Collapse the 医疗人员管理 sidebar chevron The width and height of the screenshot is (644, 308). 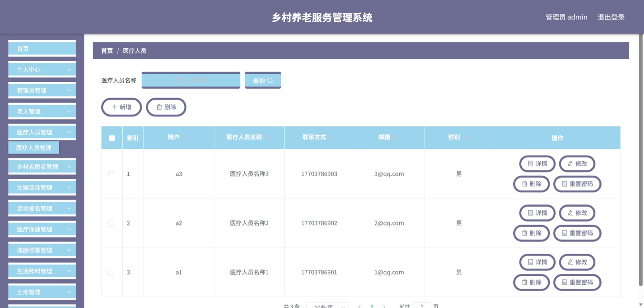tap(69, 132)
